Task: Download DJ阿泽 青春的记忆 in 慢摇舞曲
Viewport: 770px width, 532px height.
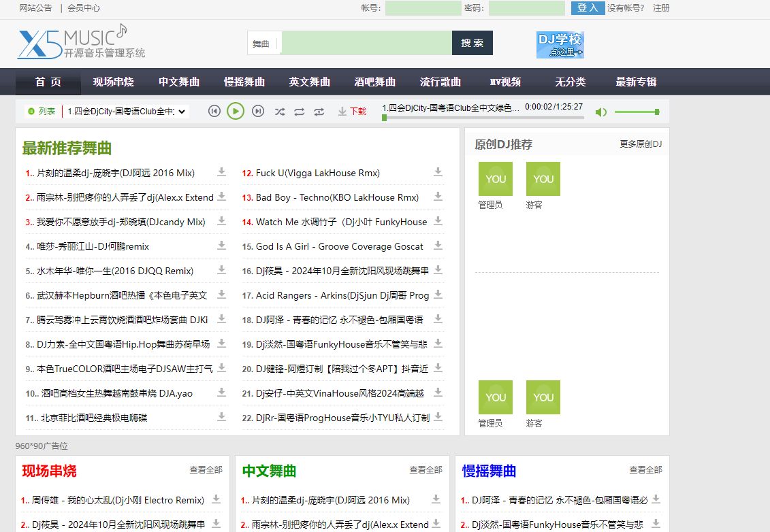Action: pyautogui.click(x=656, y=499)
